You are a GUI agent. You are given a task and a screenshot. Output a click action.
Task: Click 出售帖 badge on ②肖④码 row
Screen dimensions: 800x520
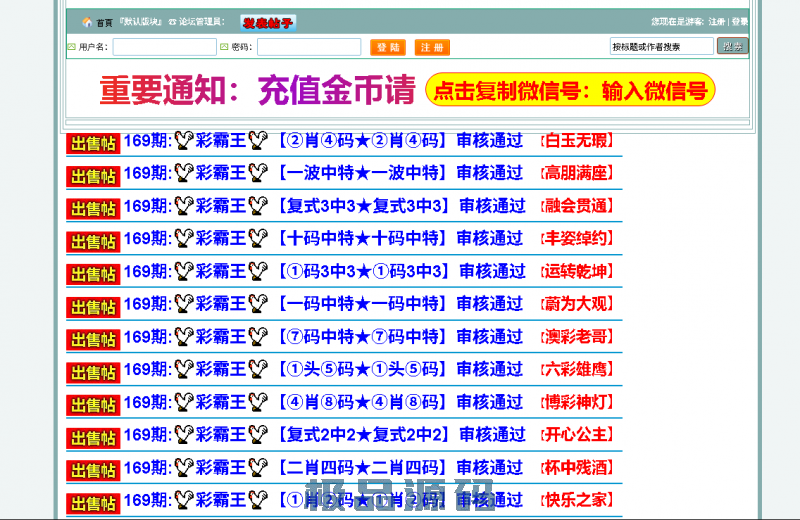point(93,143)
